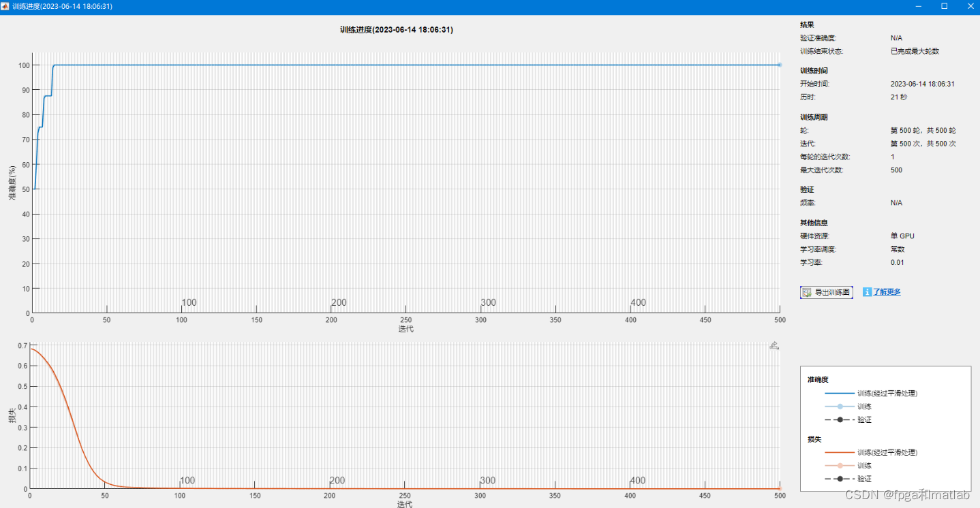Click the accuracy legend entry 训练(经过平滑处理)
The image size is (980, 508).
click(887, 394)
